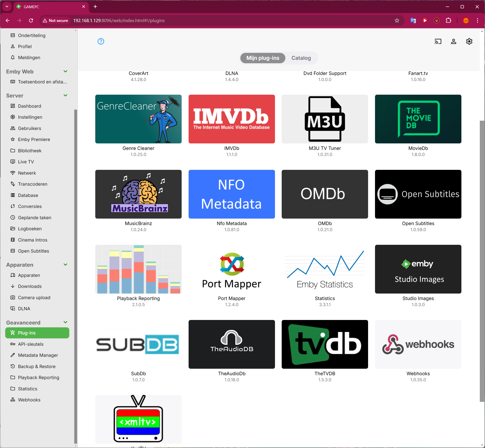
Task: Click the settings gear icon
Action: click(469, 41)
